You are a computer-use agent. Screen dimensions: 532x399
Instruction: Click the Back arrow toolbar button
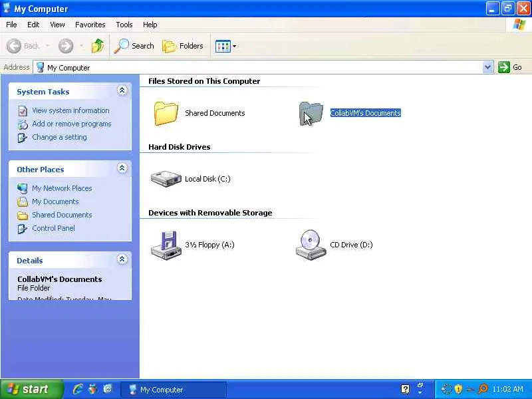(x=14, y=46)
